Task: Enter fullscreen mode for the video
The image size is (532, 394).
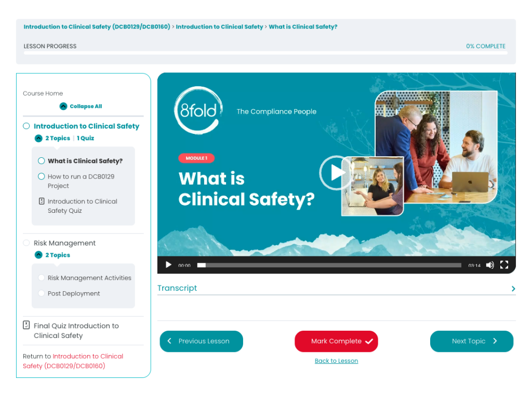Action: point(504,265)
